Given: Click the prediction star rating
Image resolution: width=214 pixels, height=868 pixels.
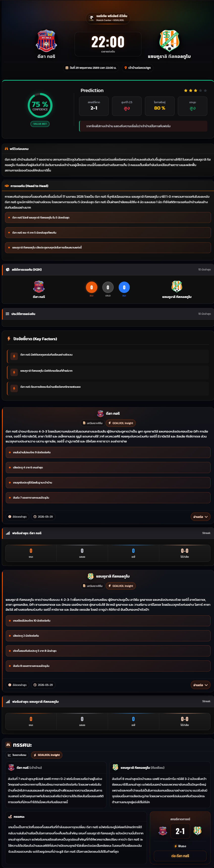Looking at the screenshot, I should tap(195, 90).
